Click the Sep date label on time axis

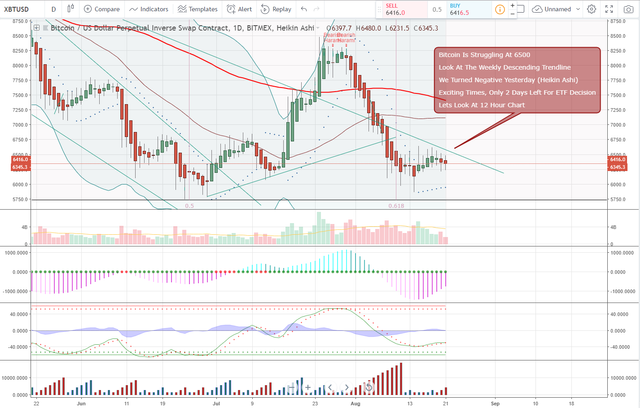click(495, 404)
